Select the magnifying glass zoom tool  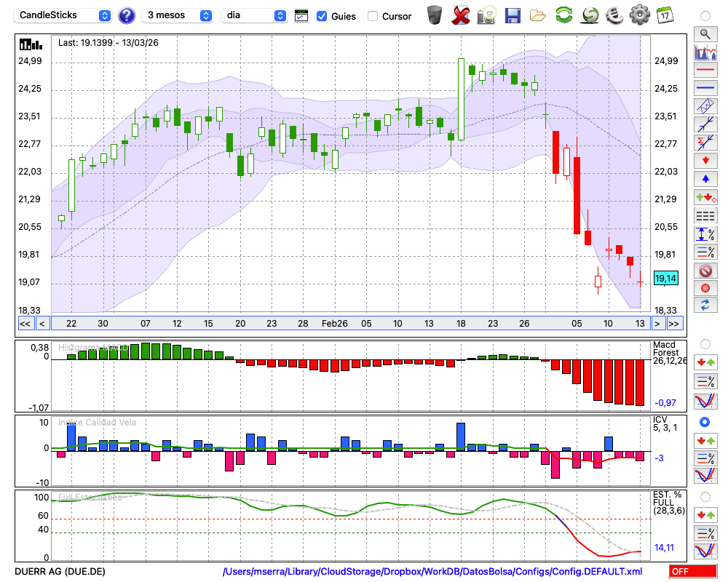point(705,34)
